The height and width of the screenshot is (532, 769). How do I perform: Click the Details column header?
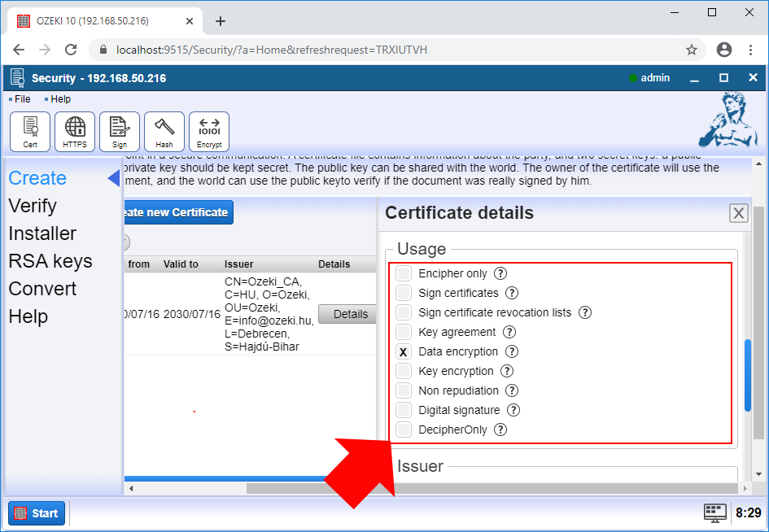334,264
